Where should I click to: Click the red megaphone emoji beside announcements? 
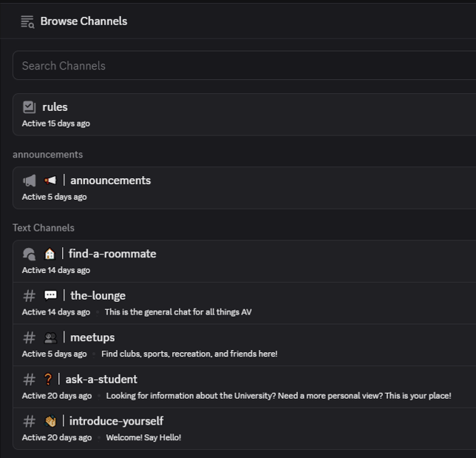[50, 181]
